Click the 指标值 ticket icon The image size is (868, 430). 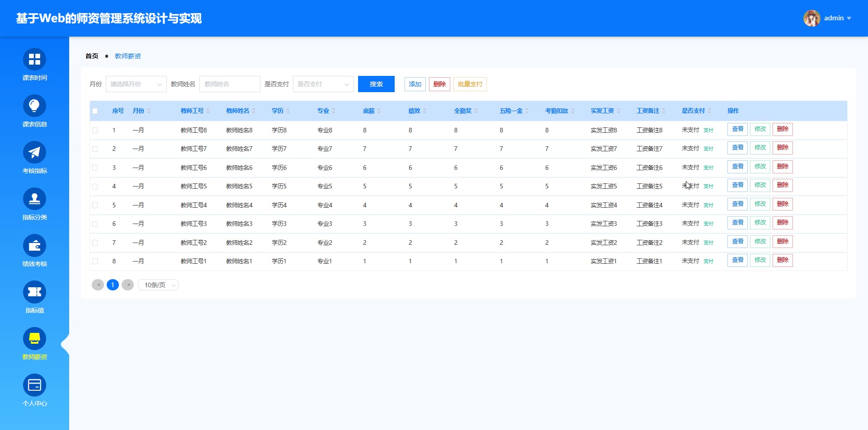click(x=34, y=292)
